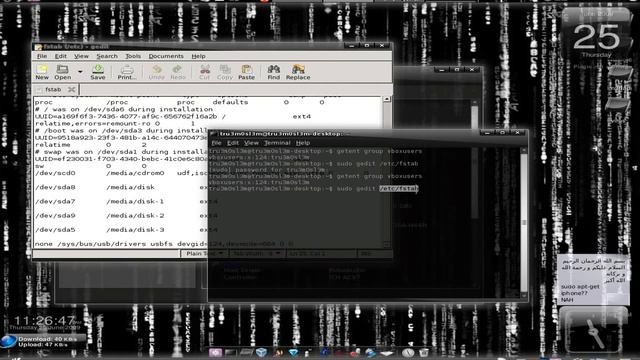Click the pink first dock icon
The width and height of the screenshot is (640, 360).
click(215, 352)
